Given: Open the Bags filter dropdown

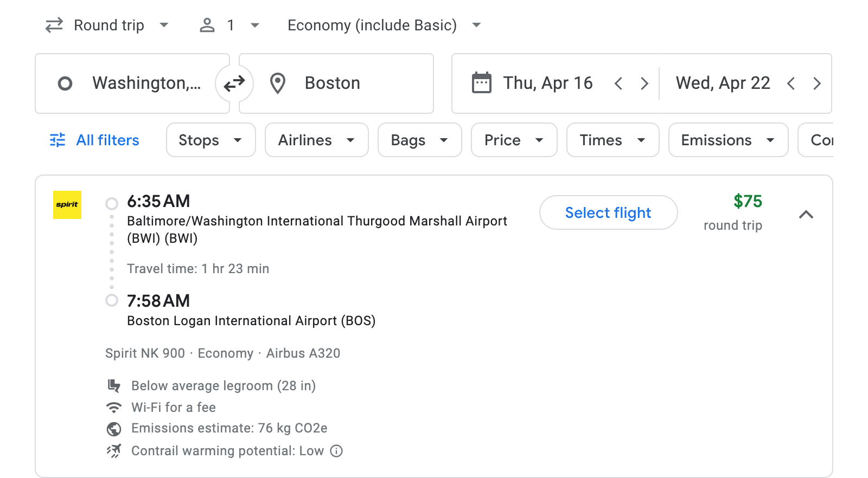Looking at the screenshot, I should click(x=420, y=140).
